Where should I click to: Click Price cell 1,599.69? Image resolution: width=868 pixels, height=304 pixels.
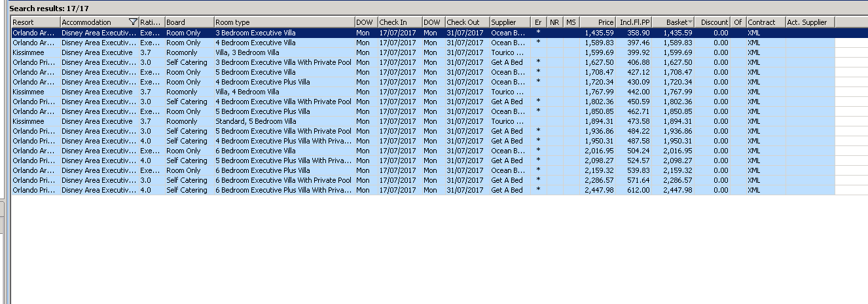click(598, 52)
